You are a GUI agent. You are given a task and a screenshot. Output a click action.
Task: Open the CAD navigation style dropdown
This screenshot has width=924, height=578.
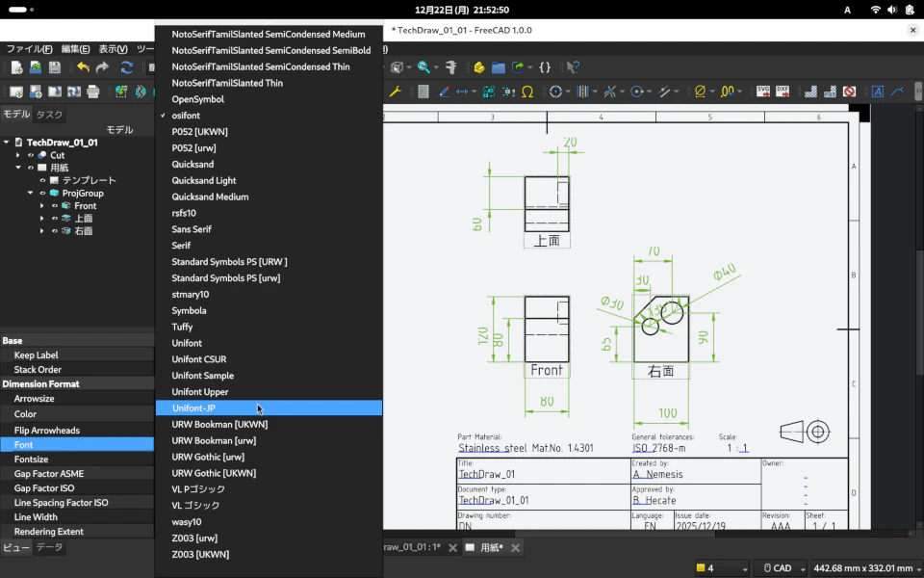781,568
